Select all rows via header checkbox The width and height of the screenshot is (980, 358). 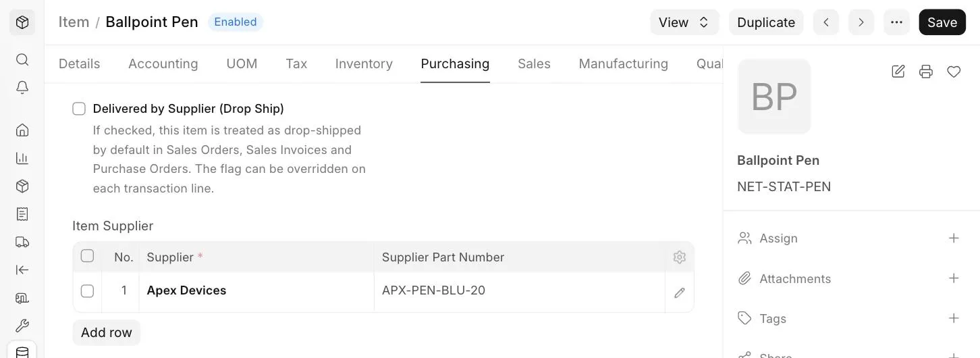[87, 256]
